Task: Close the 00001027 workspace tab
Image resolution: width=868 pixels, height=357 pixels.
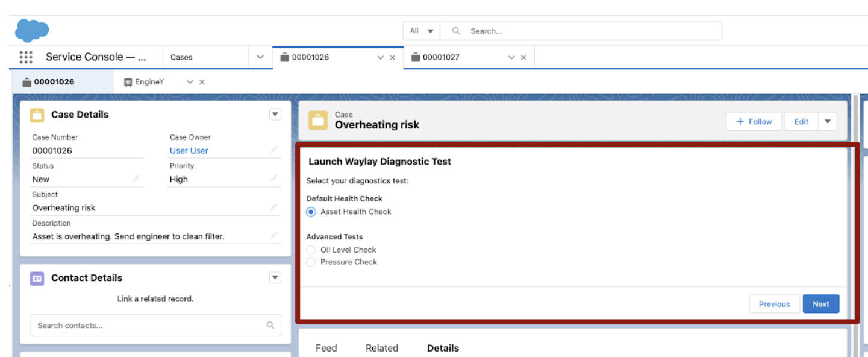Action: coord(523,58)
